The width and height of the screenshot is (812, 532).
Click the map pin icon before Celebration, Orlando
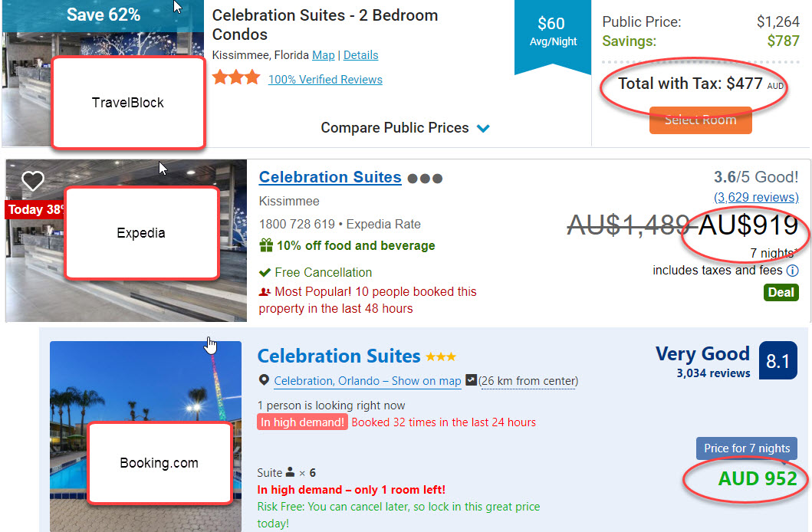tap(264, 380)
